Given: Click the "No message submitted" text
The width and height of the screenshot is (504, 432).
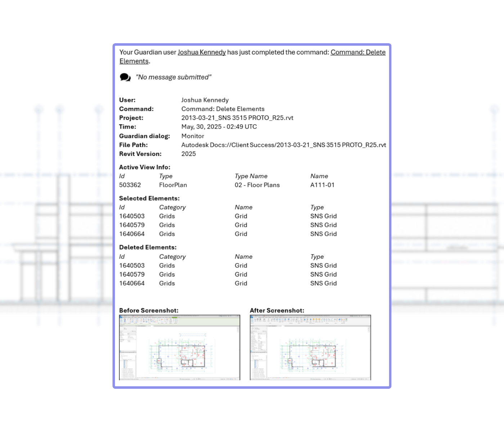Looking at the screenshot, I should pos(174,77).
